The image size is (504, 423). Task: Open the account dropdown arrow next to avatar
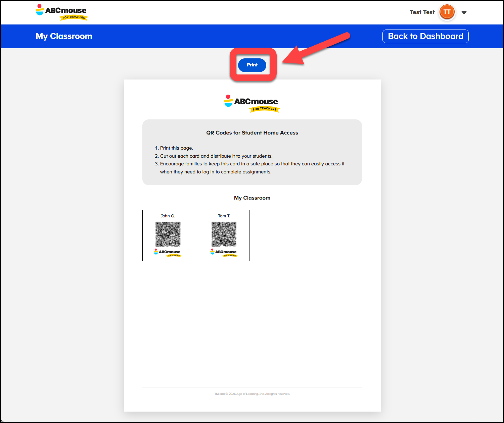click(x=464, y=12)
